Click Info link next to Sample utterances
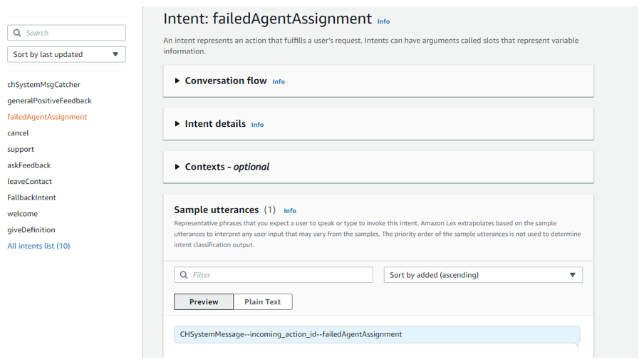 (290, 211)
